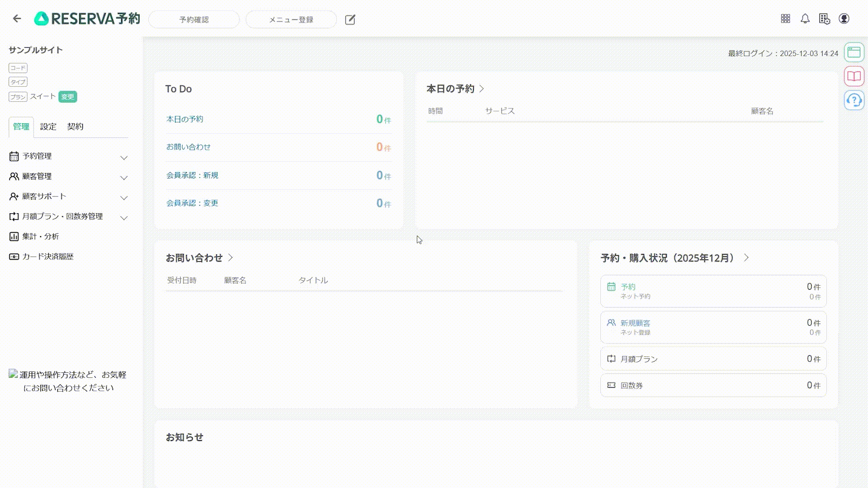Click calendar icon in 予約 status card
The image size is (868, 488).
[611, 286]
